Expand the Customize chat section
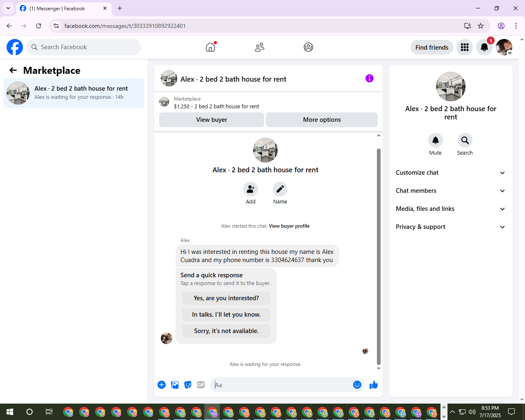Screen dimensions: 525x420 (451, 173)
